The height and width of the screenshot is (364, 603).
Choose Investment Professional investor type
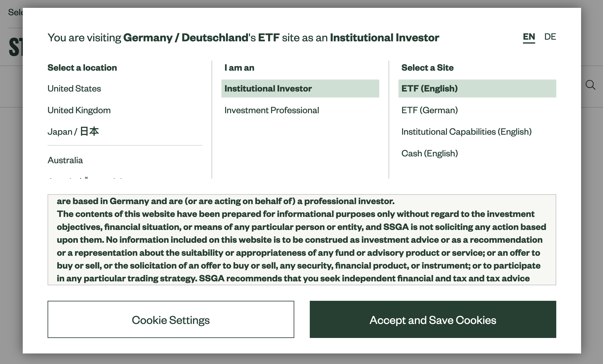(x=272, y=110)
